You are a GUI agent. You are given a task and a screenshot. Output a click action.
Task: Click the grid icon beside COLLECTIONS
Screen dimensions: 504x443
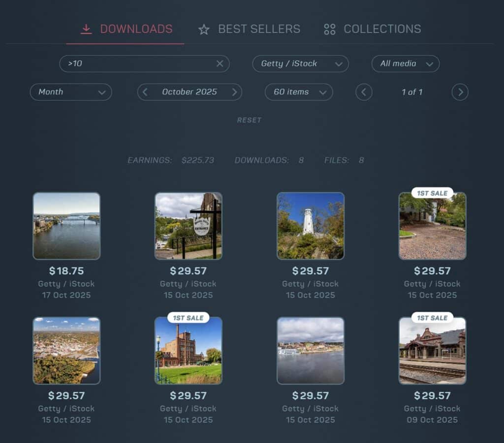(329, 29)
